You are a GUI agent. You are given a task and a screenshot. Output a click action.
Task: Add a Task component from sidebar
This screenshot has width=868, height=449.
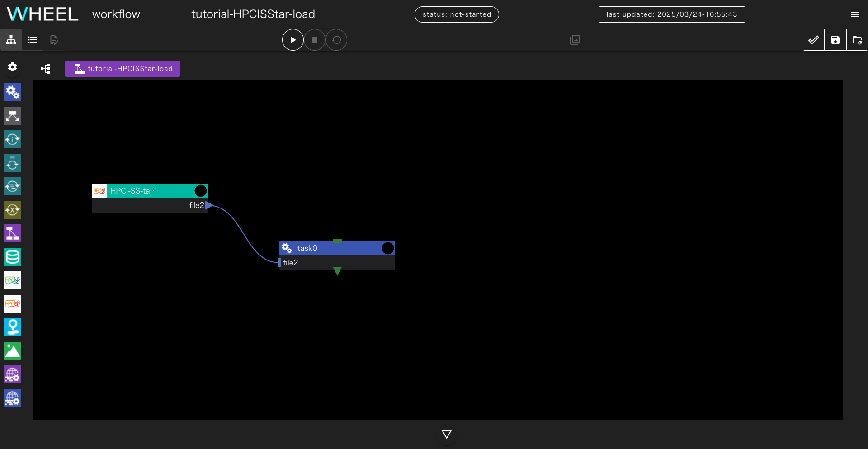[13, 92]
